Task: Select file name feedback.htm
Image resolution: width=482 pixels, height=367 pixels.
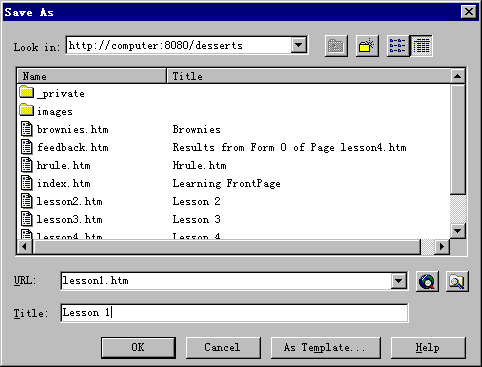Action: (73, 147)
